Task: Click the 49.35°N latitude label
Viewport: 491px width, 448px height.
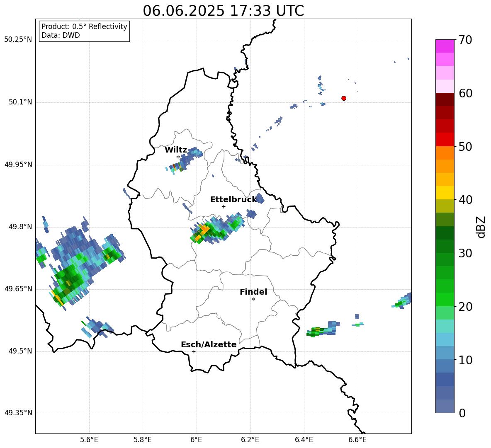Action: tap(18, 413)
